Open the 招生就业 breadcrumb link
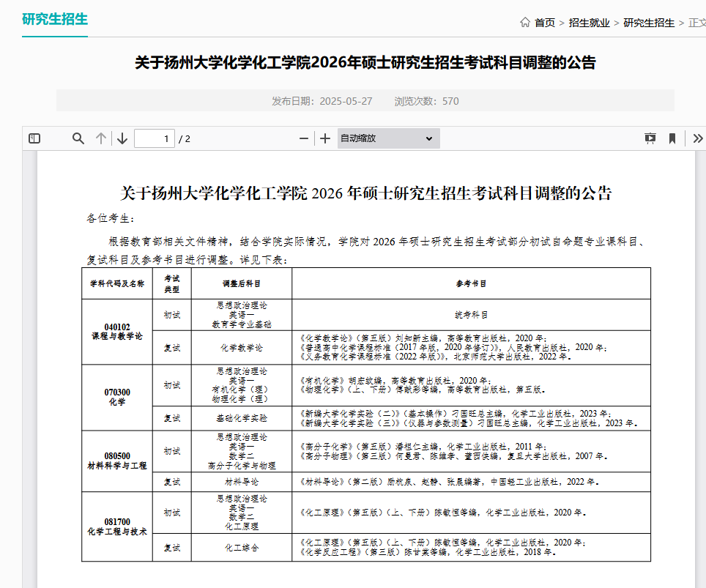The width and height of the screenshot is (706, 588). point(589,23)
